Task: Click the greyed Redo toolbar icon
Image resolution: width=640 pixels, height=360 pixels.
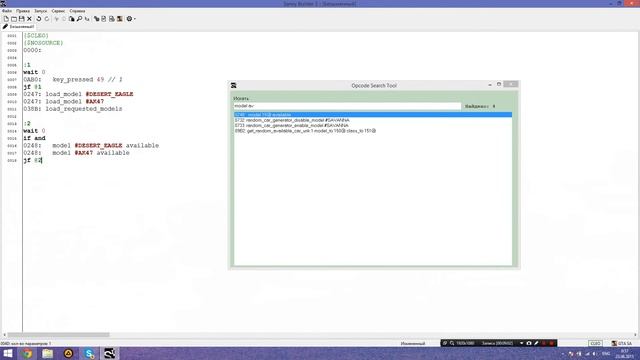Action: click(47, 19)
